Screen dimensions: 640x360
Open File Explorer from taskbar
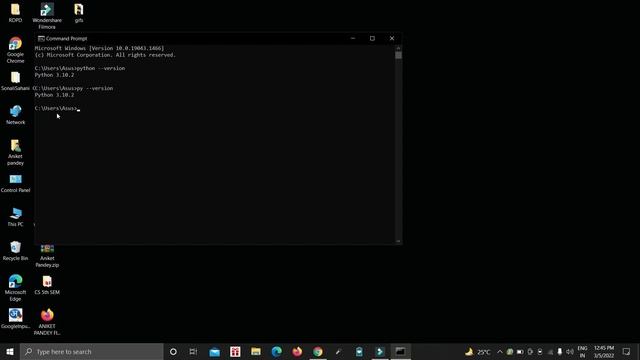[256, 351]
